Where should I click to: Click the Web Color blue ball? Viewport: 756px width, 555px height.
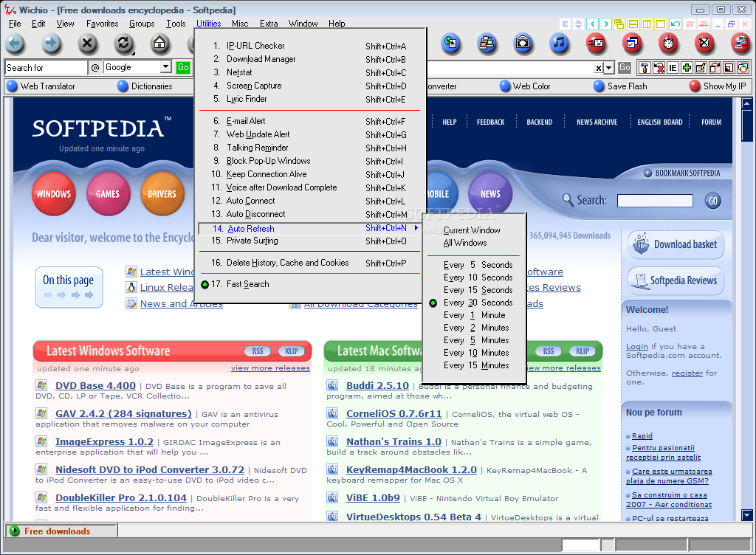[505, 86]
